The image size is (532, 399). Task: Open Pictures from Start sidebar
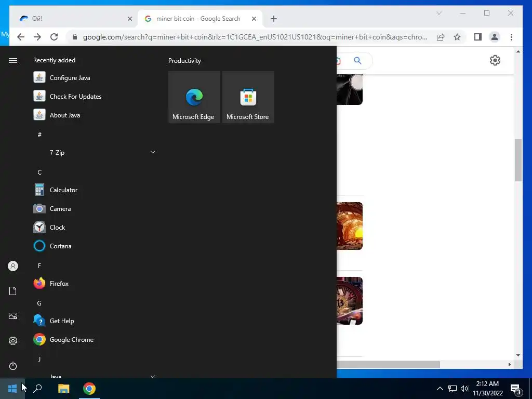click(x=13, y=316)
